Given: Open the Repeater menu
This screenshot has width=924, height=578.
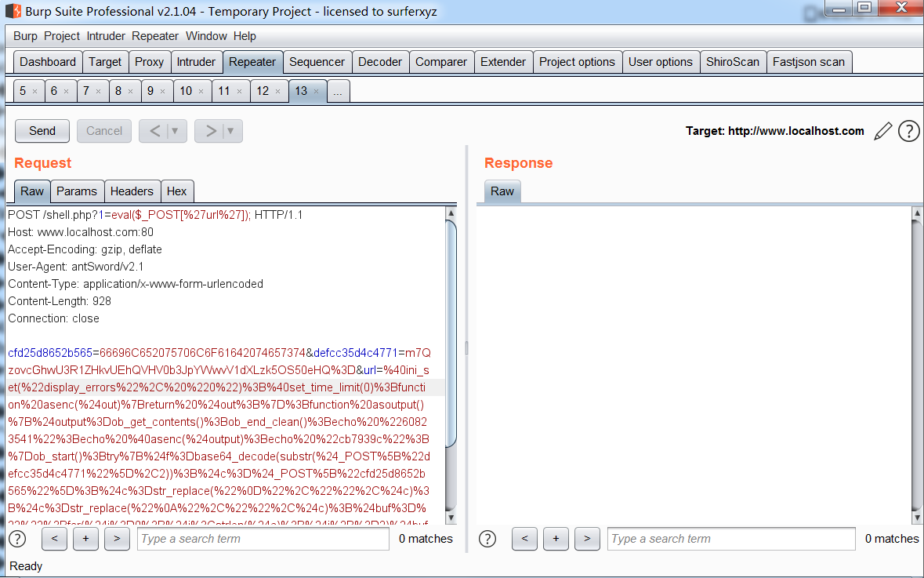Looking at the screenshot, I should [155, 36].
